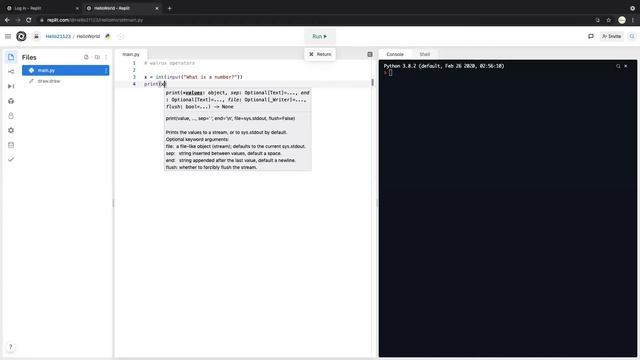Click the console prompt input

390,73
